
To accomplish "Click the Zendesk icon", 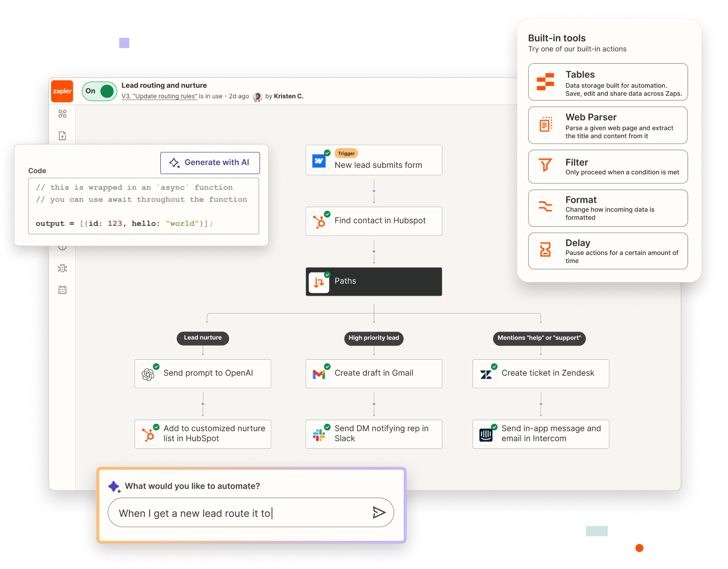I will point(486,374).
